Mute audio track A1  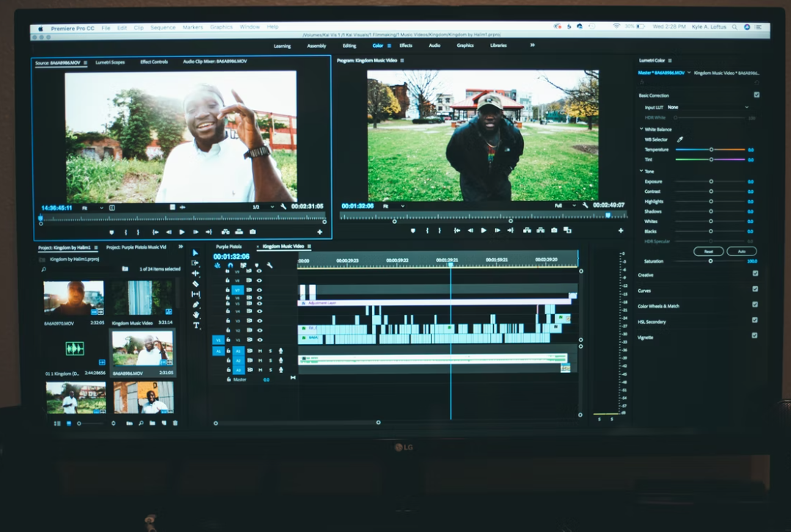pos(260,351)
